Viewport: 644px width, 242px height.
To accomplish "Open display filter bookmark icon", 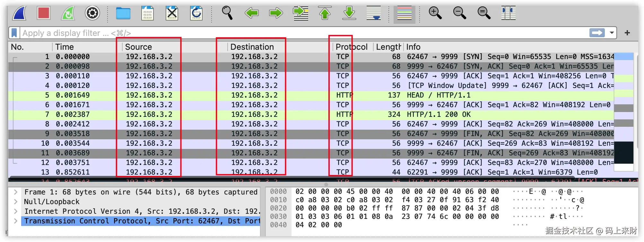I will pyautogui.click(x=14, y=33).
